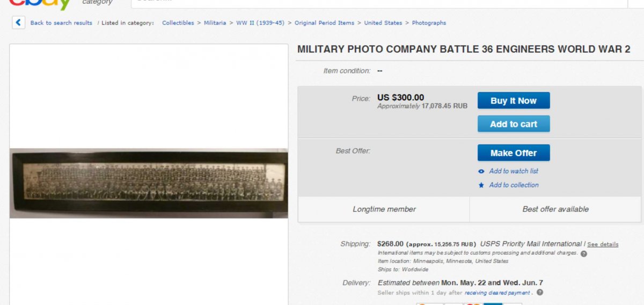
Task: Open the shipping See details link
Action: point(603,244)
